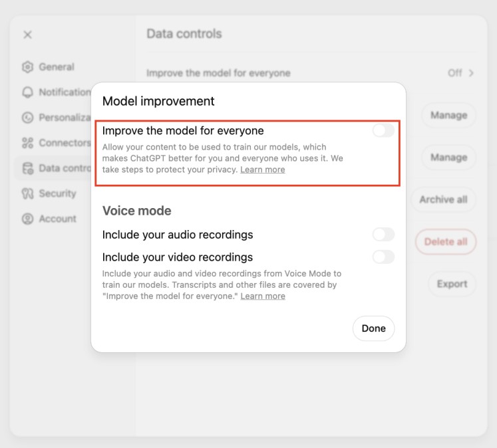497x448 pixels.
Task: Click the Account person icon
Action: 27,219
